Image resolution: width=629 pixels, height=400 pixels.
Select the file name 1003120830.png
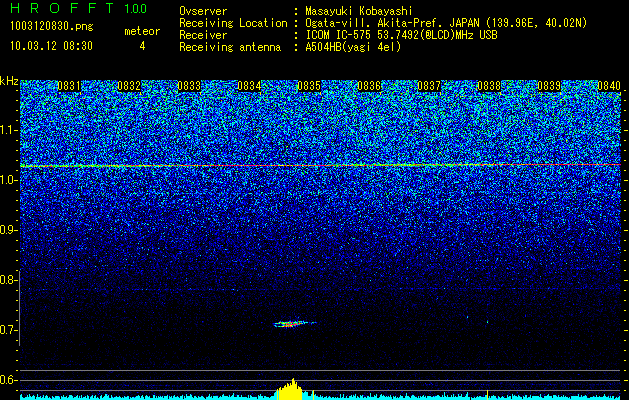tap(52, 26)
